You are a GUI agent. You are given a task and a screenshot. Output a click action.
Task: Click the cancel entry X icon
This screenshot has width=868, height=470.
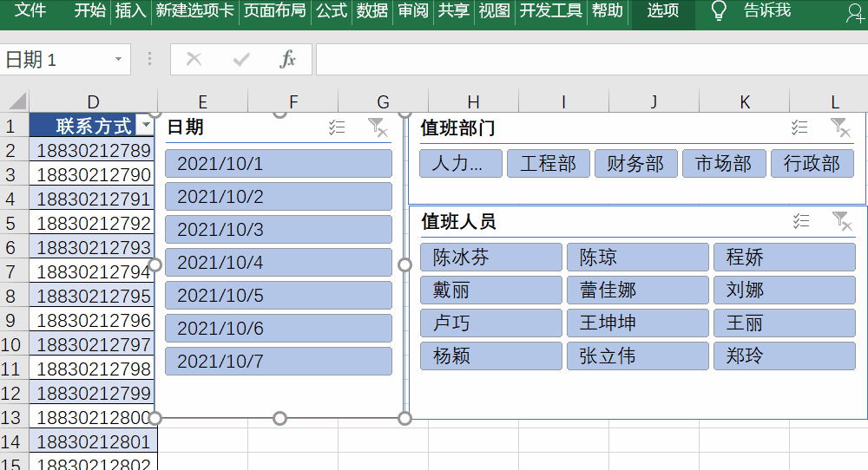coord(194,59)
